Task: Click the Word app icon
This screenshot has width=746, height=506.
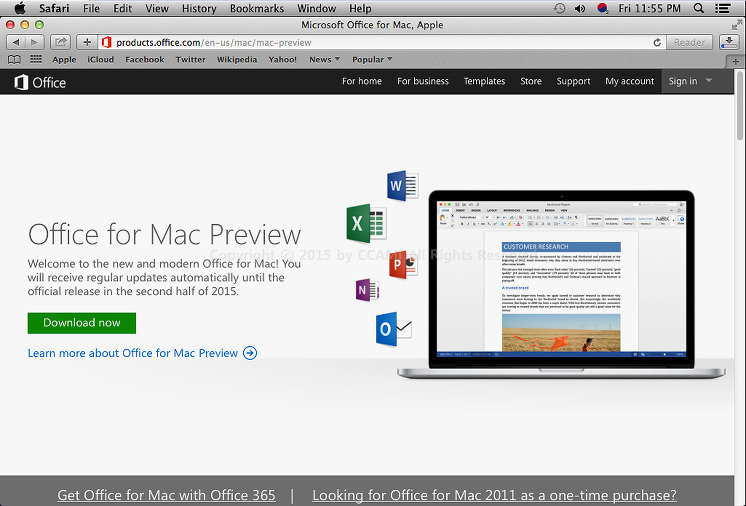Action: pyautogui.click(x=402, y=185)
